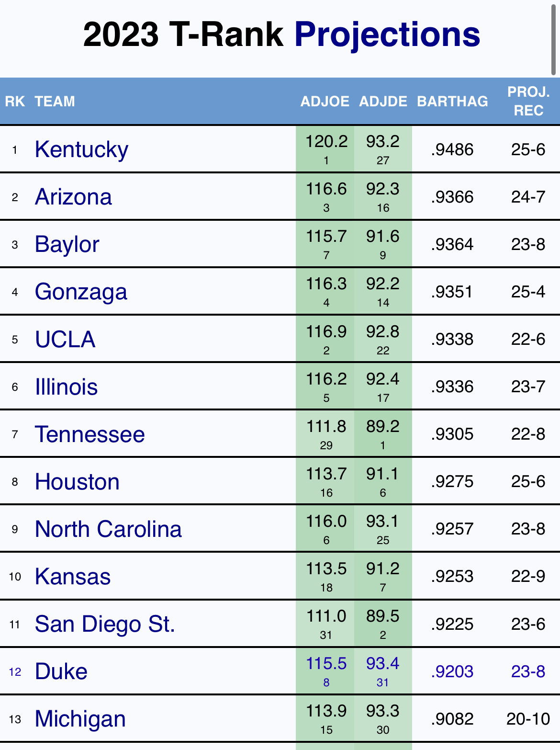Sort by the ADJDE column header
The height and width of the screenshot is (750, 560).
(383, 102)
